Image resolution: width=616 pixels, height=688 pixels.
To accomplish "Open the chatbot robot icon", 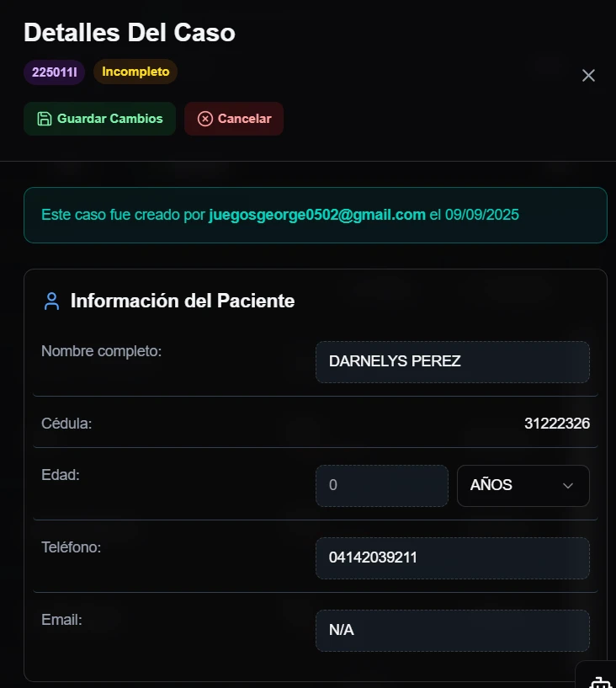I will 599,680.
